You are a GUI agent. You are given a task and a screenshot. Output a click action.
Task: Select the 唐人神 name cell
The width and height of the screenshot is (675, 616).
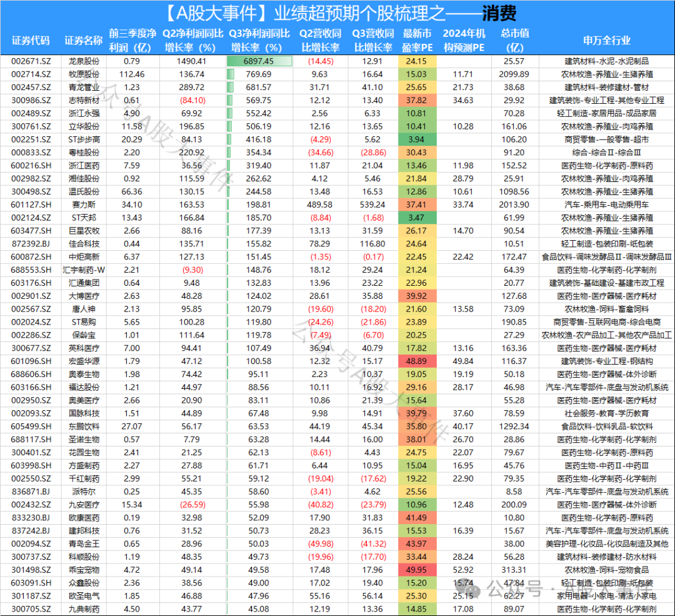click(x=84, y=309)
